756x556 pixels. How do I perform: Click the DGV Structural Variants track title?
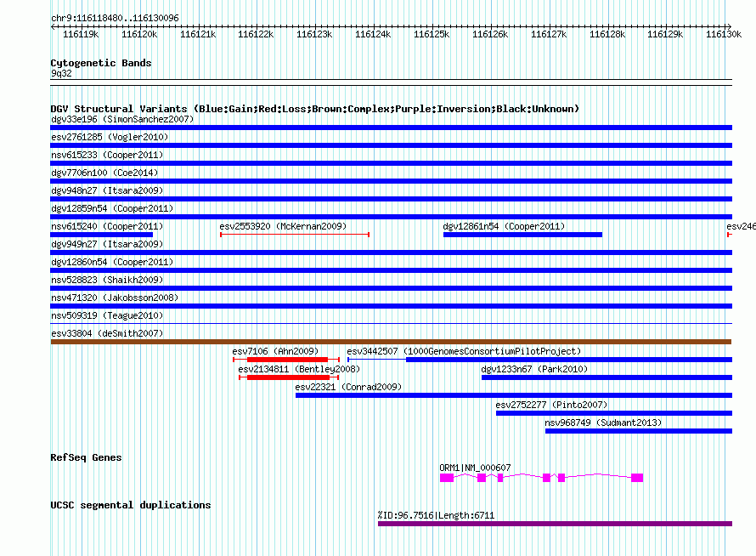[x=315, y=109]
